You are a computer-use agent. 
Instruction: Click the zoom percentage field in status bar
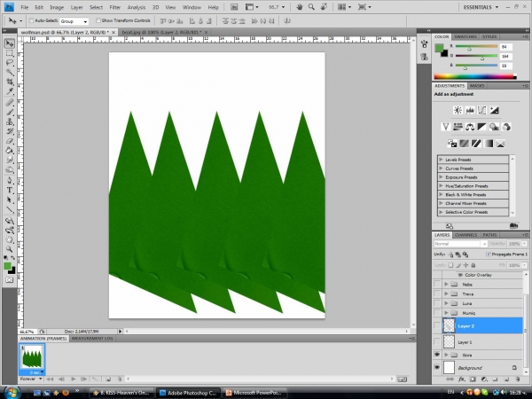click(x=27, y=332)
